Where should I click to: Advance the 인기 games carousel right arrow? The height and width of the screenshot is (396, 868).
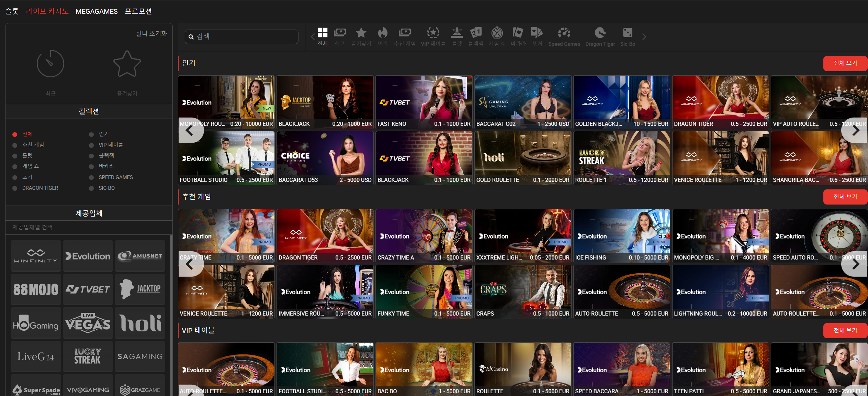click(x=855, y=130)
